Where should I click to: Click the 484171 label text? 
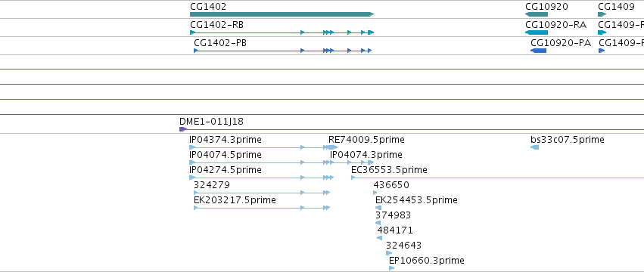pos(395,230)
